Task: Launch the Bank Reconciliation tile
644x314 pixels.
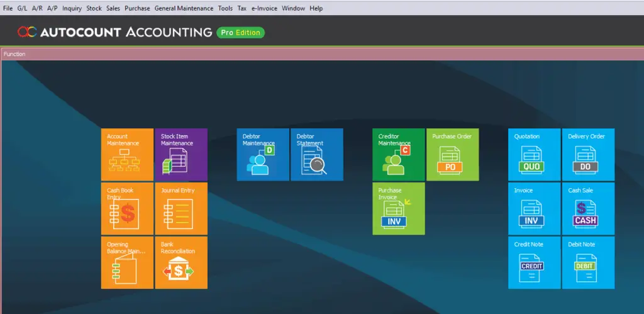Action: [x=181, y=262]
